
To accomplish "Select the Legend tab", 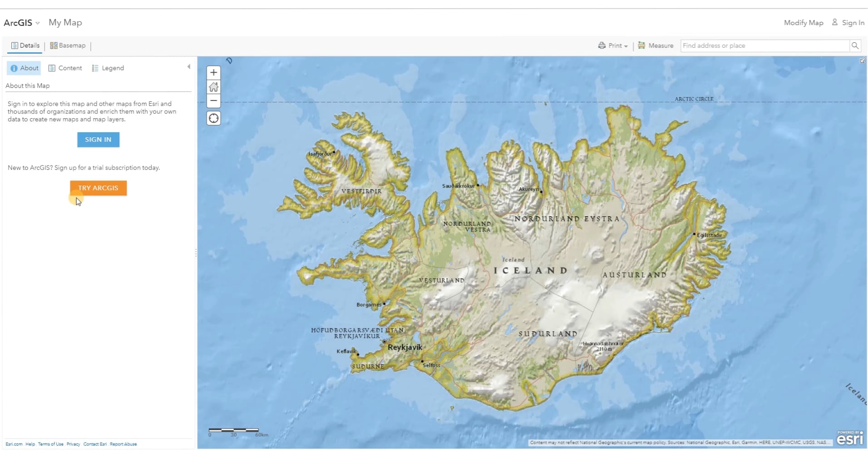I will [x=108, y=68].
